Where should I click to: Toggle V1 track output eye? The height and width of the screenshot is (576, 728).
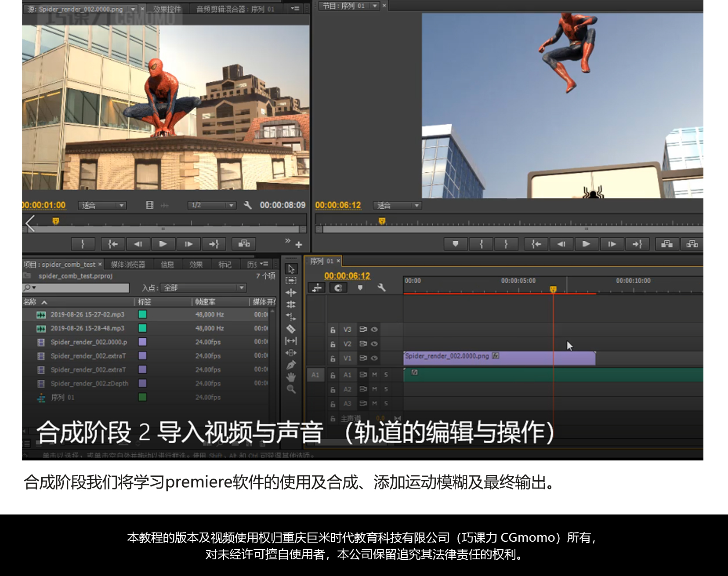pyautogui.click(x=374, y=358)
